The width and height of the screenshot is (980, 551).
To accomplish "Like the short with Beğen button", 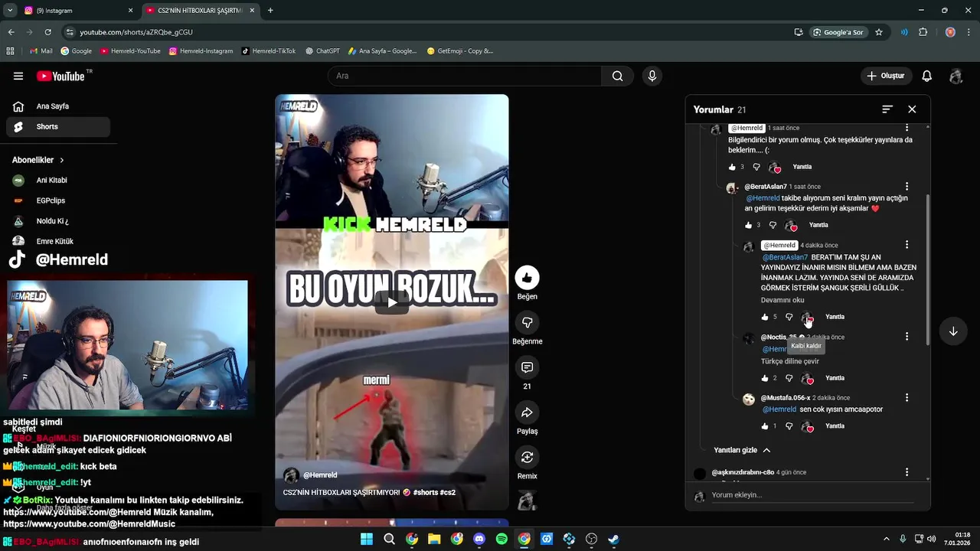I will click(527, 278).
